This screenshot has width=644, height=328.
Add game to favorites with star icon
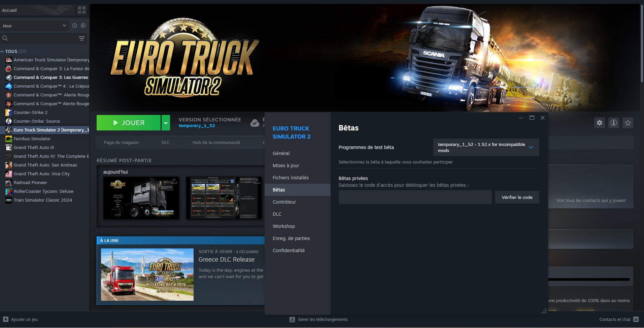[x=628, y=123]
